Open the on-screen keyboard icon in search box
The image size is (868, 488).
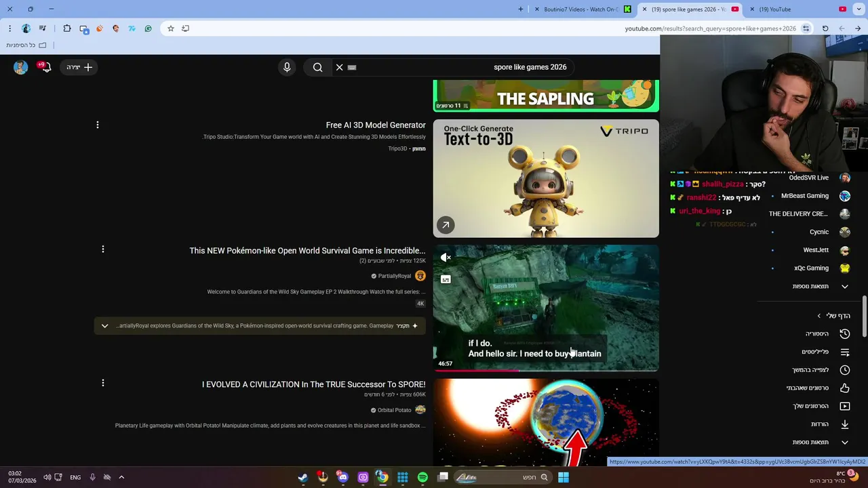pyautogui.click(x=352, y=67)
